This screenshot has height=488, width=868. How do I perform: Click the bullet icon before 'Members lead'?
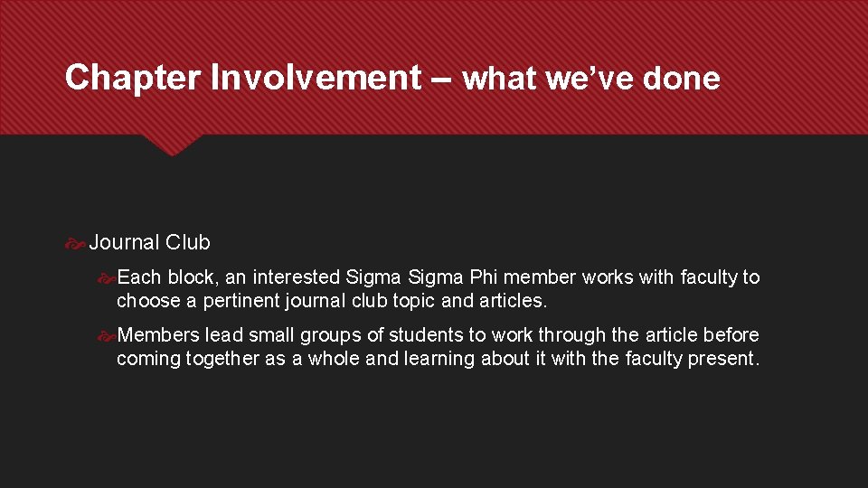click(107, 336)
